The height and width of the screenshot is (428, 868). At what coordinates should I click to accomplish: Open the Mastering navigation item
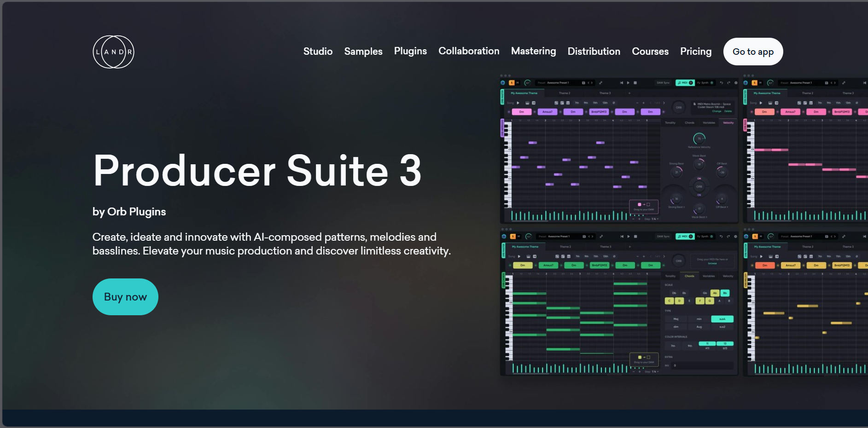click(533, 51)
